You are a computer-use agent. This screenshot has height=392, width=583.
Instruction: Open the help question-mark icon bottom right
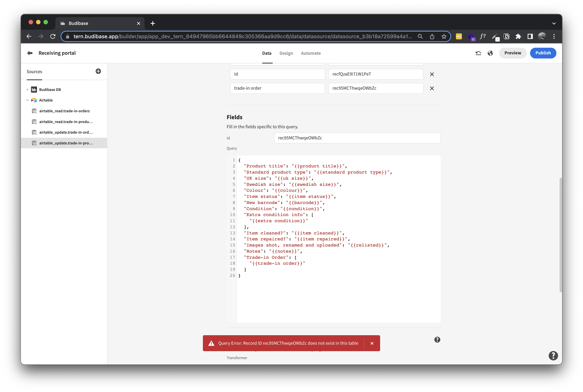point(553,355)
